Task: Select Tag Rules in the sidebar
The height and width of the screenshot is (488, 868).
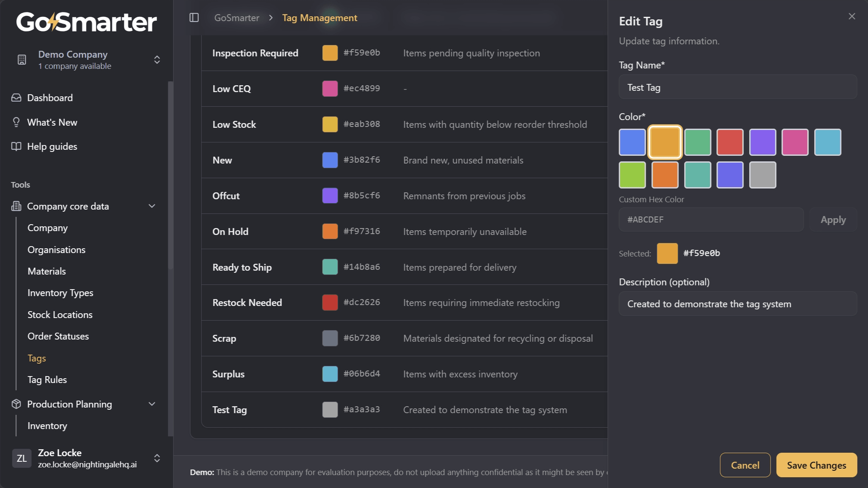Action: 47,379
